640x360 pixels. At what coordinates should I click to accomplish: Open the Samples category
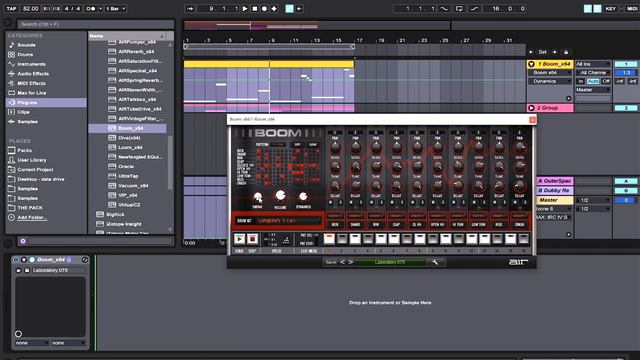(27, 122)
